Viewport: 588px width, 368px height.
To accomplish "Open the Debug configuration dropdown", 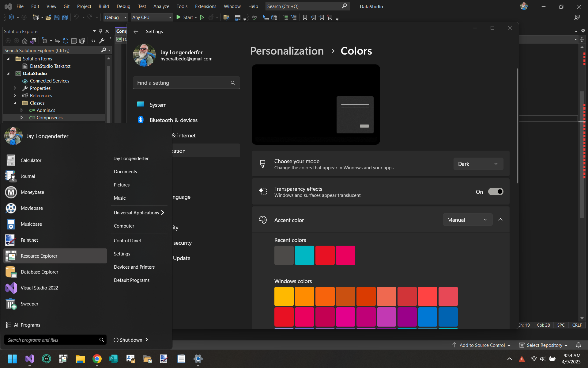I will click(x=116, y=17).
